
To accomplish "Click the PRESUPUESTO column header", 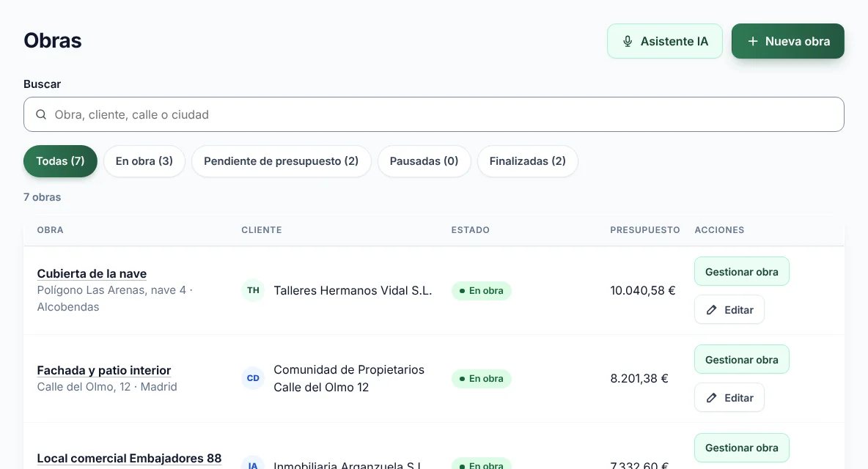I will point(645,230).
